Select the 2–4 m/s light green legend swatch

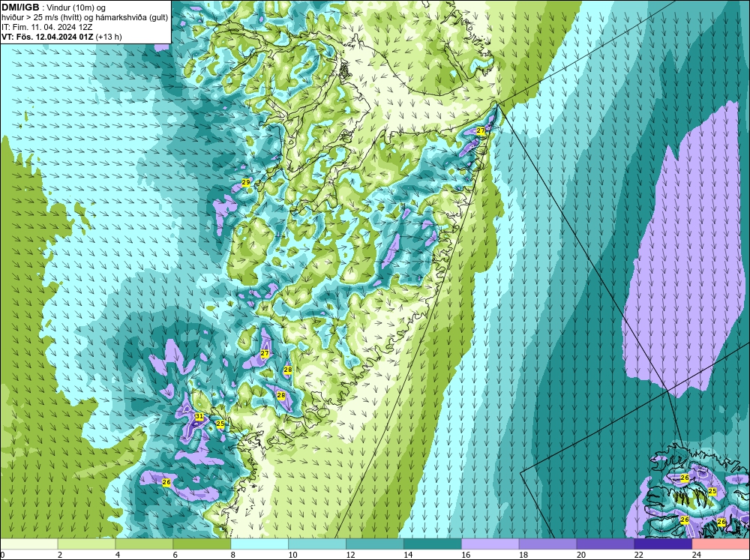point(86,544)
